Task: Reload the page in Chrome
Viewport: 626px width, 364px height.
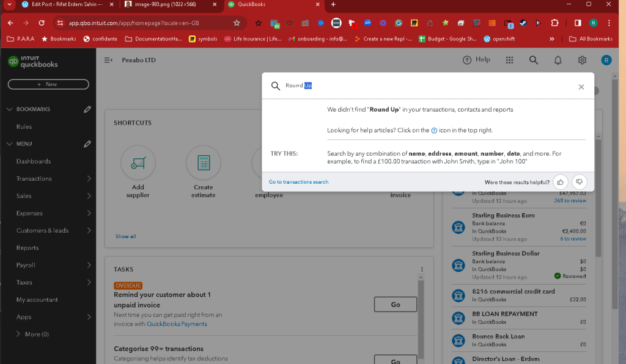Action: tap(42, 23)
